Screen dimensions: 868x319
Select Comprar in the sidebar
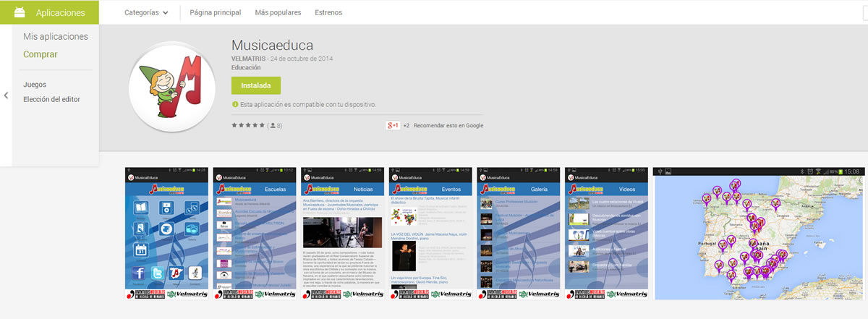pos(41,54)
